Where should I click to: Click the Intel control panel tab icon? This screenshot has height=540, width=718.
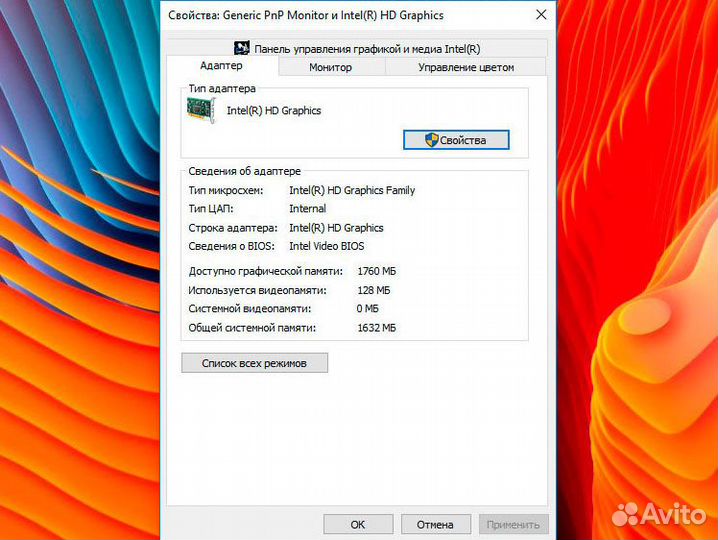tap(242, 48)
